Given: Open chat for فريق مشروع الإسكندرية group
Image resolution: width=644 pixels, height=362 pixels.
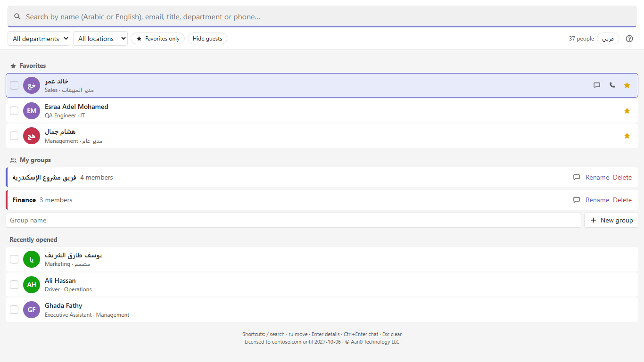Looking at the screenshot, I should pos(577,177).
